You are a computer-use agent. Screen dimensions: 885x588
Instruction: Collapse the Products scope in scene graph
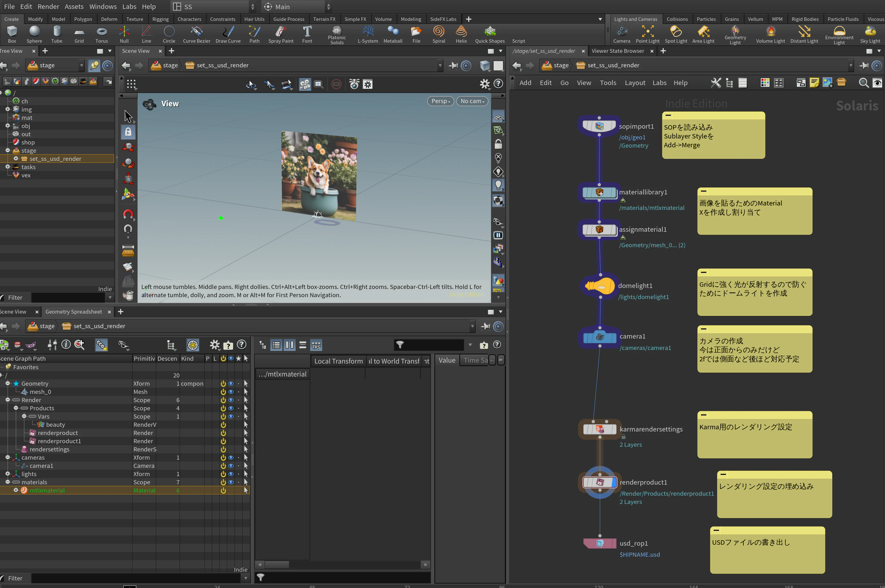point(16,408)
